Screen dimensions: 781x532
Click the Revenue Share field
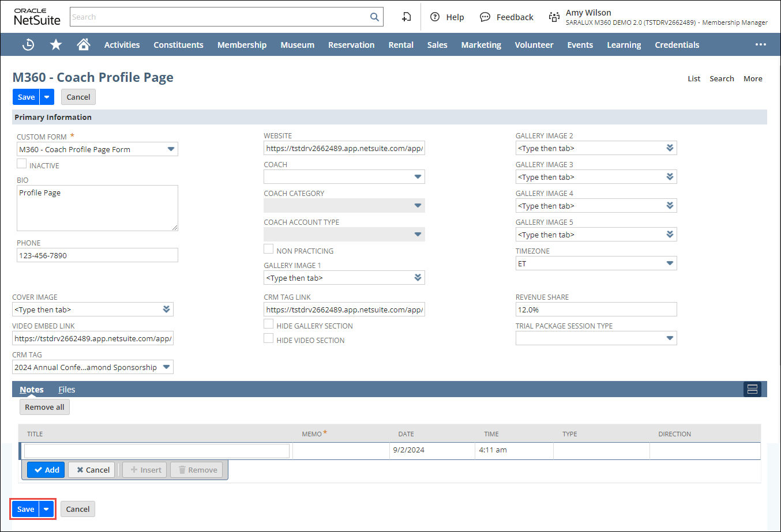595,310
